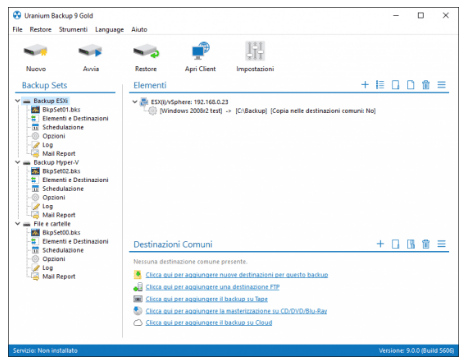The width and height of the screenshot is (462, 363).
Task: Click the Uranium Backup application logo
Action: pyautogui.click(x=17, y=15)
